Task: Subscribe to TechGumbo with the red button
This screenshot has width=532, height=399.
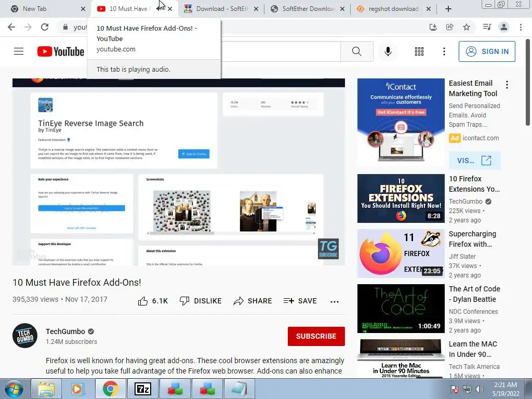Action: (316, 336)
